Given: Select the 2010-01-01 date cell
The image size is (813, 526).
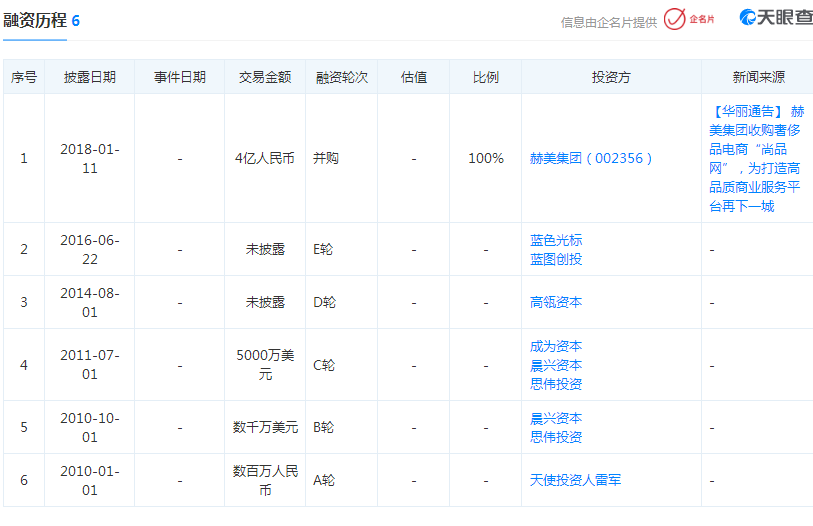Looking at the screenshot, I should (90, 480).
